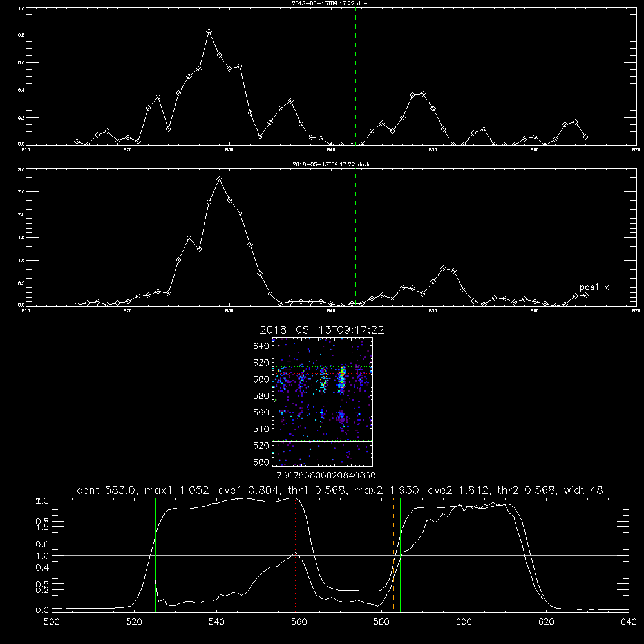
Task: Click bottom plot x-axis label 600
Action: click(x=464, y=622)
